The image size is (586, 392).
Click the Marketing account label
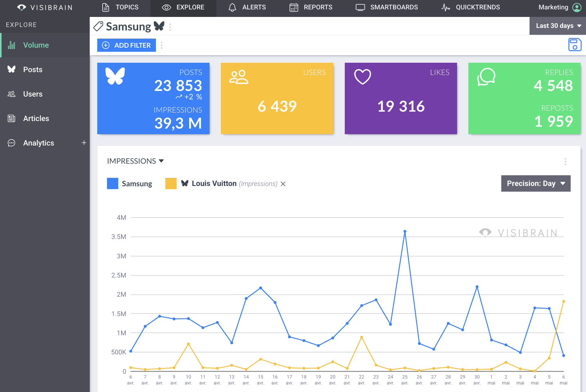(x=553, y=7)
